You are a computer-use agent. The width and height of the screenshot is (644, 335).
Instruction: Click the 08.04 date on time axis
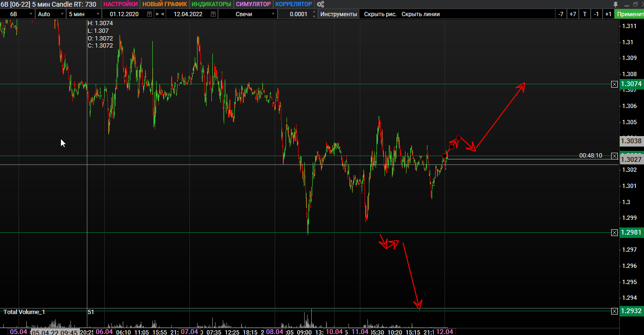pyautogui.click(x=275, y=332)
